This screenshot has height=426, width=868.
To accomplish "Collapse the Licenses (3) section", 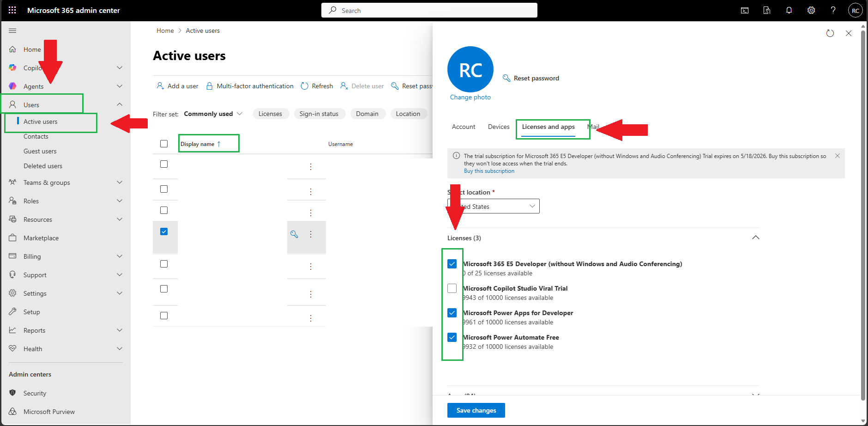I will 756,237.
